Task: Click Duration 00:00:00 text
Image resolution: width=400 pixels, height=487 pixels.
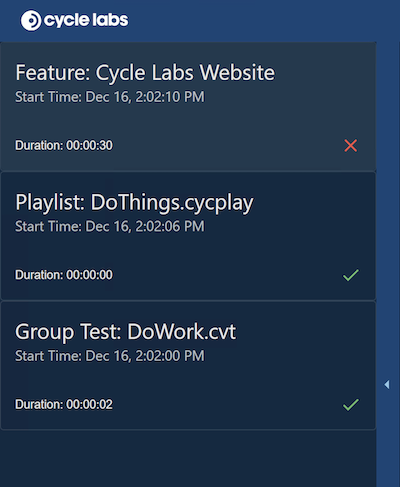Action: click(x=64, y=275)
